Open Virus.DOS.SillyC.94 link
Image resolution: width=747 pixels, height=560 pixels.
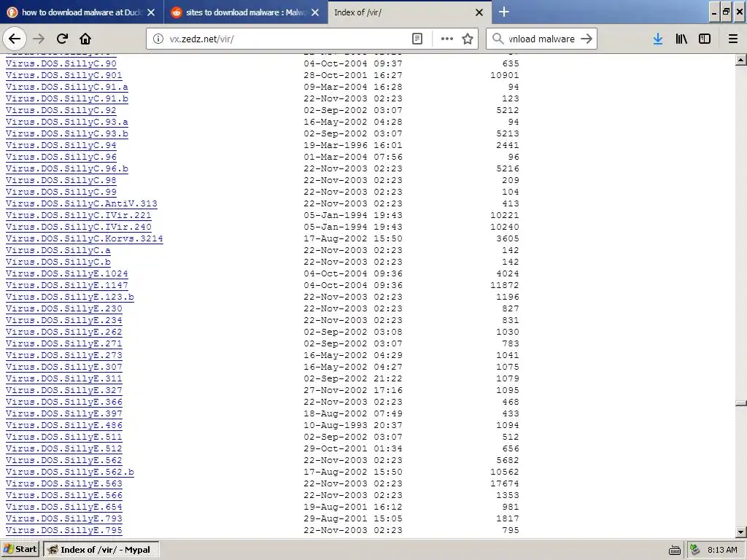(61, 145)
